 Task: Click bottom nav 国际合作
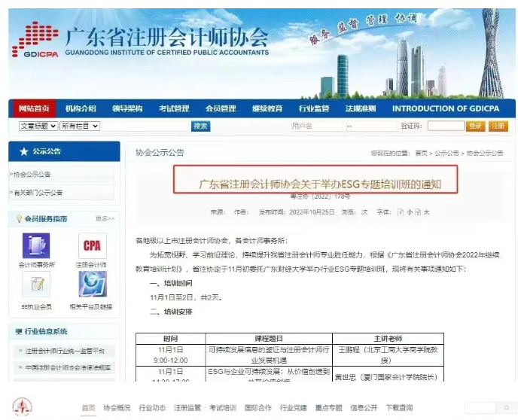click(257, 408)
